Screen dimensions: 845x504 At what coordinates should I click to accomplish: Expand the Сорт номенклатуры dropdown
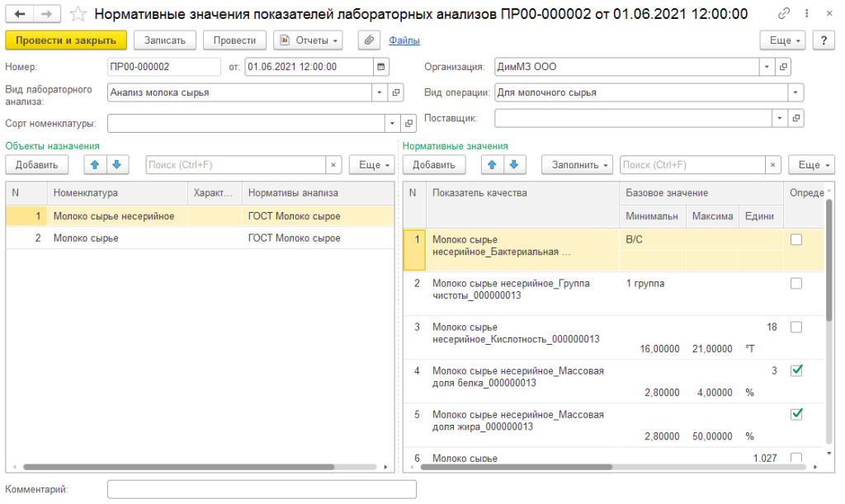[392, 124]
